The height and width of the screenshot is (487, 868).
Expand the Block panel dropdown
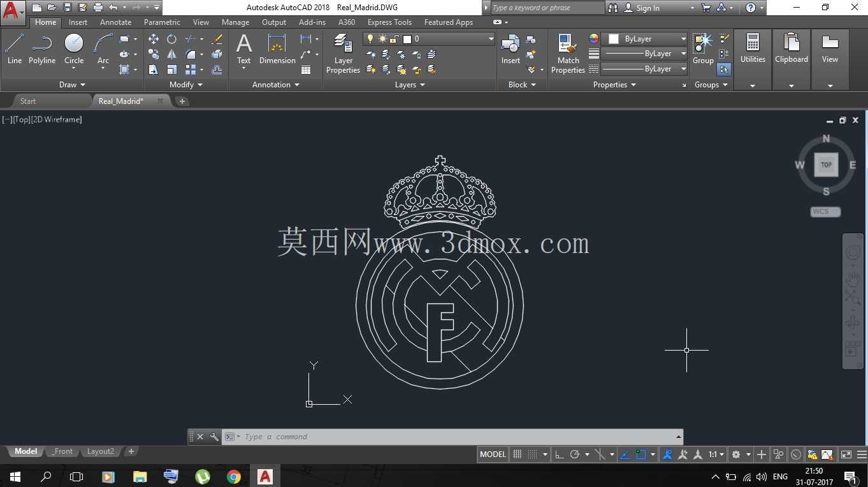(522, 85)
